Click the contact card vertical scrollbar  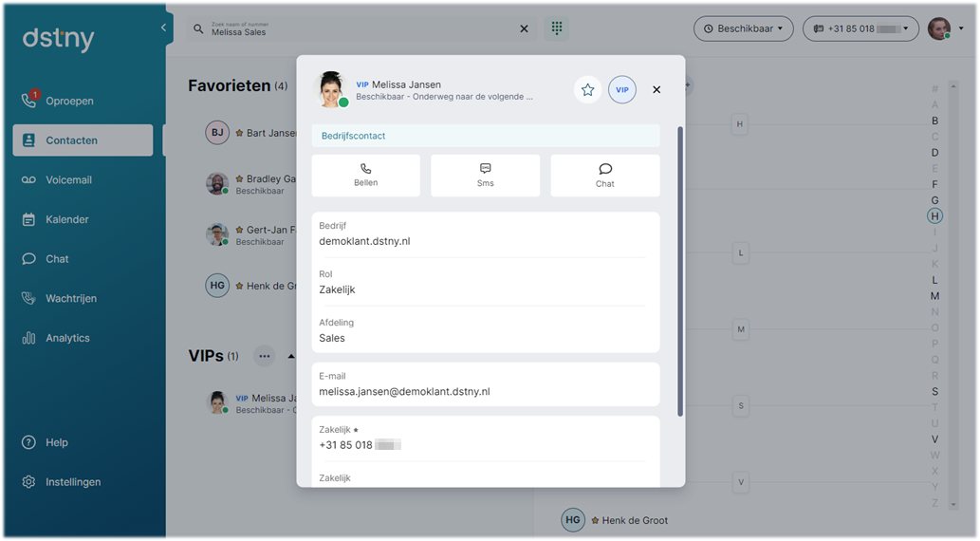pos(680,270)
